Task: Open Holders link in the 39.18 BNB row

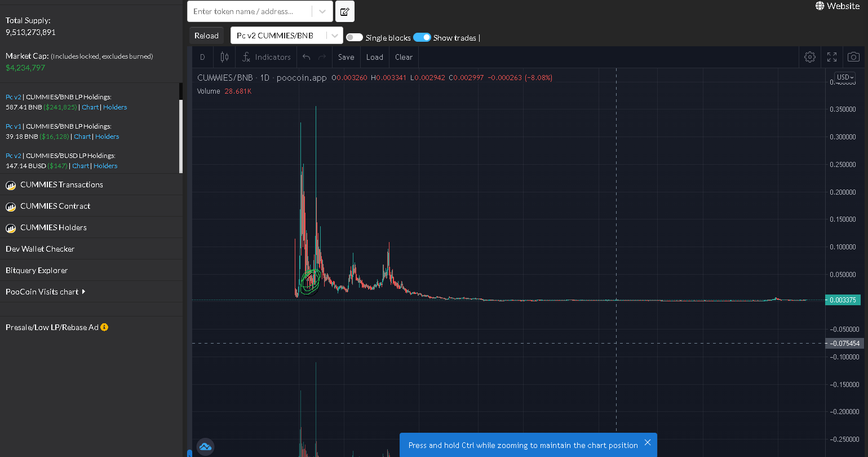Action: (107, 137)
